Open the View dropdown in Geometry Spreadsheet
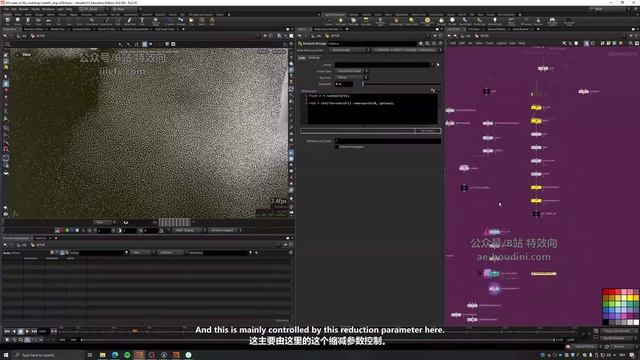Viewport: 640px width, 360px height. pyautogui.click(x=142, y=253)
